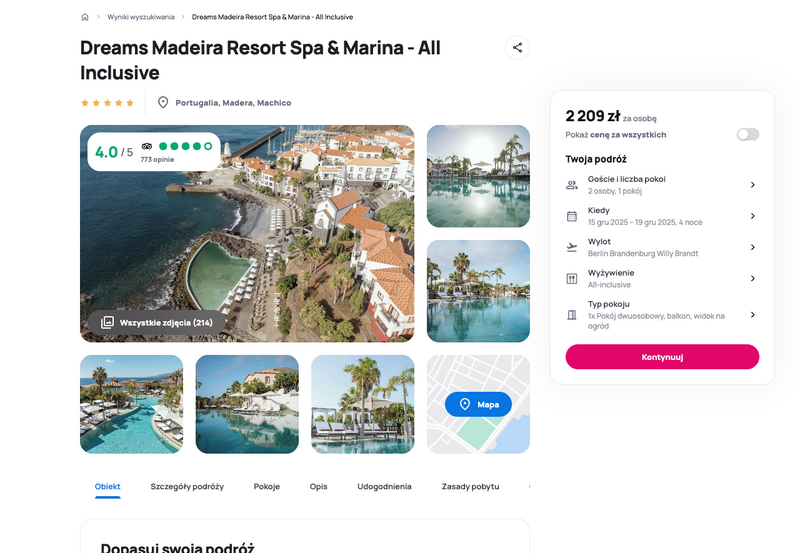The width and height of the screenshot is (800, 553).
Task: Expand the Goście i liczba pokoi row chevron
Action: pos(753,185)
